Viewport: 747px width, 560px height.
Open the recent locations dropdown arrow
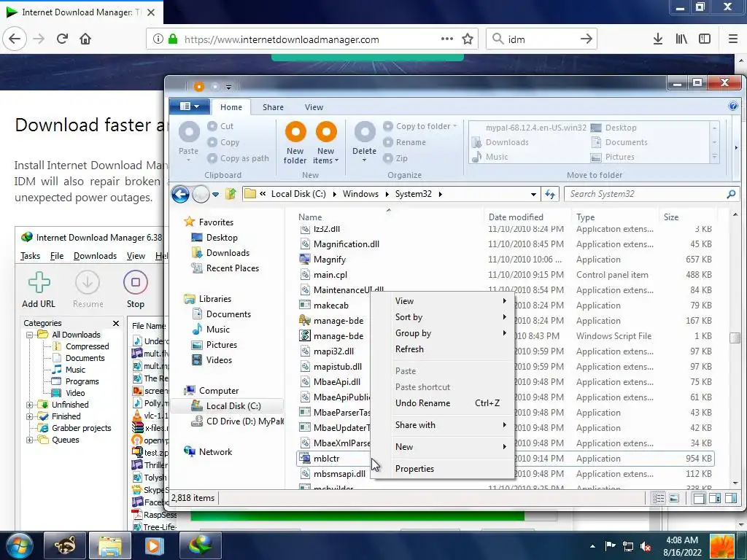215,194
